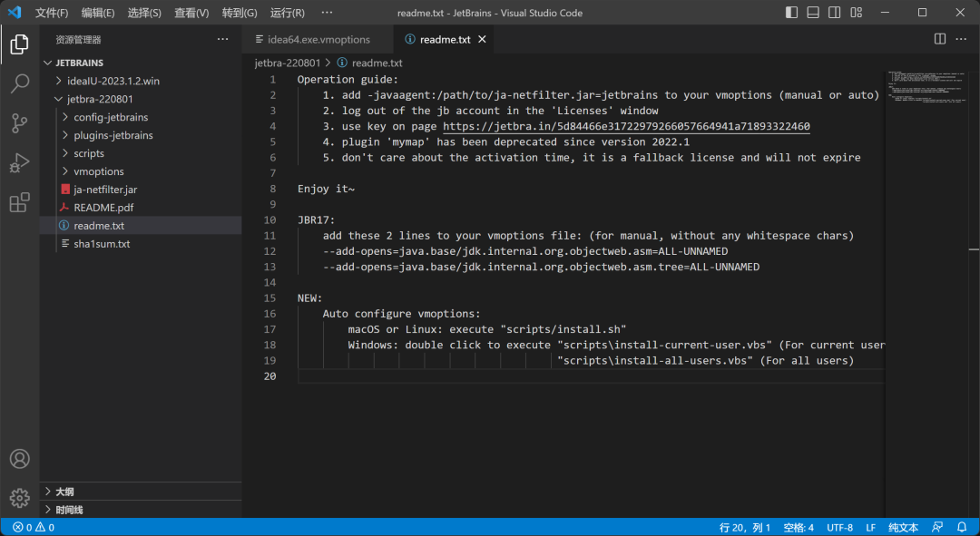
Task: Open the Explorer view in activity bar
Action: click(19, 44)
